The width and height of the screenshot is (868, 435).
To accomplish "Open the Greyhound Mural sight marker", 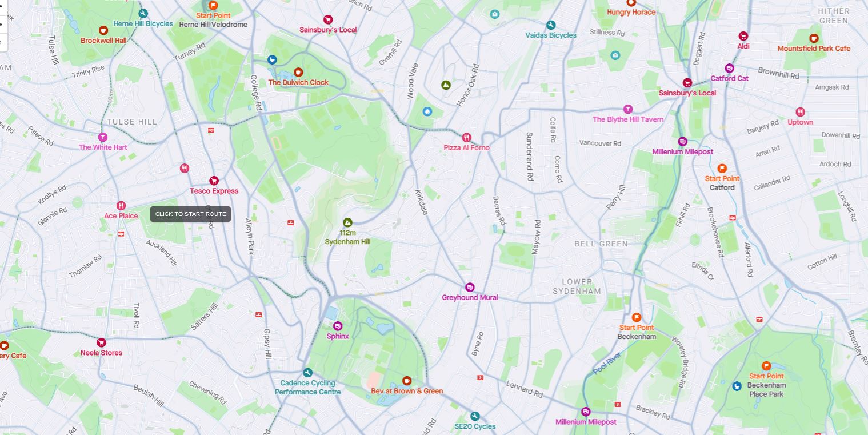I will (470, 287).
